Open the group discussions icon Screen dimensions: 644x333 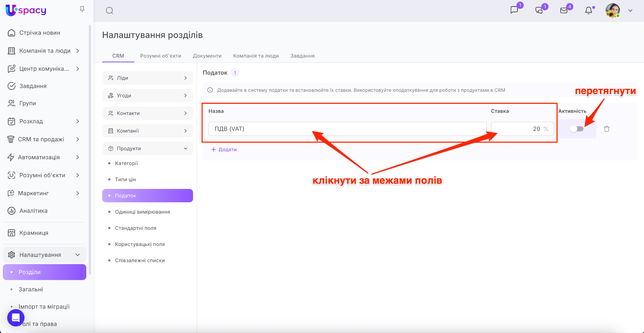tap(539, 10)
